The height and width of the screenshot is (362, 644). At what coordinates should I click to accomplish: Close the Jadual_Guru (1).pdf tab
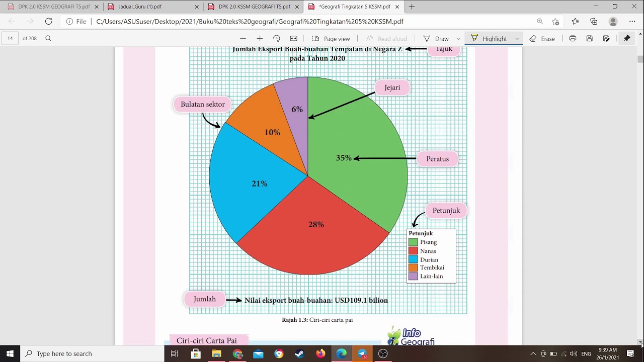tap(196, 7)
